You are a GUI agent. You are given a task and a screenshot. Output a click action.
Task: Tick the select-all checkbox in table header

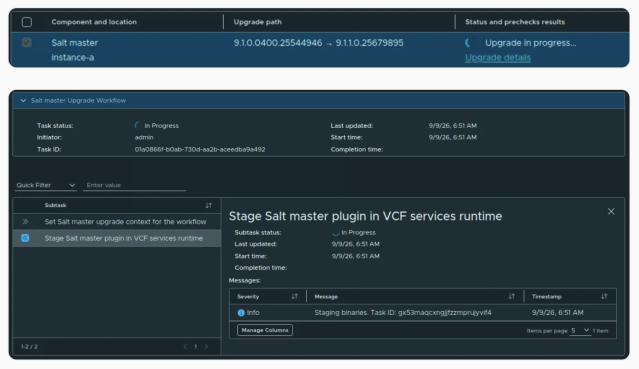[x=27, y=22]
